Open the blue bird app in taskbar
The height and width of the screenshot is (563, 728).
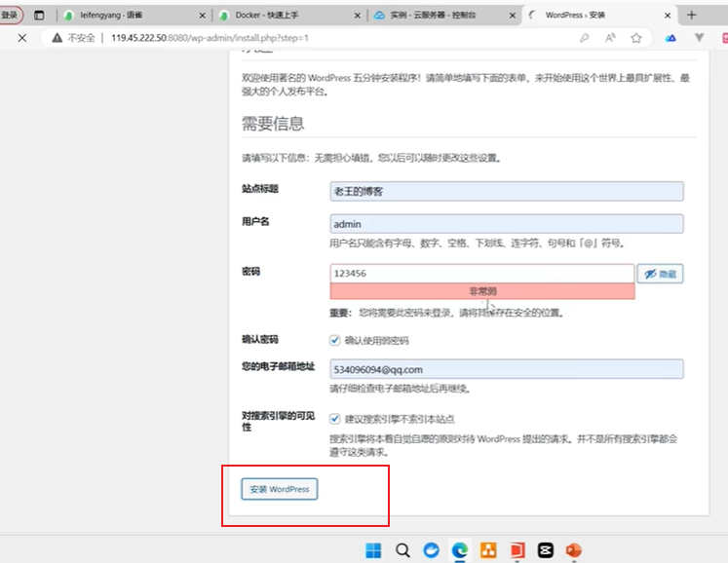coord(432,550)
